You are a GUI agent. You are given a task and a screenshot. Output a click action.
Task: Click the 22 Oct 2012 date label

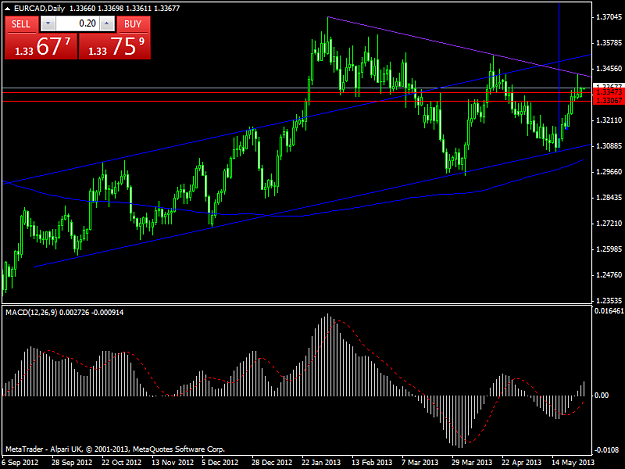[x=122, y=462]
